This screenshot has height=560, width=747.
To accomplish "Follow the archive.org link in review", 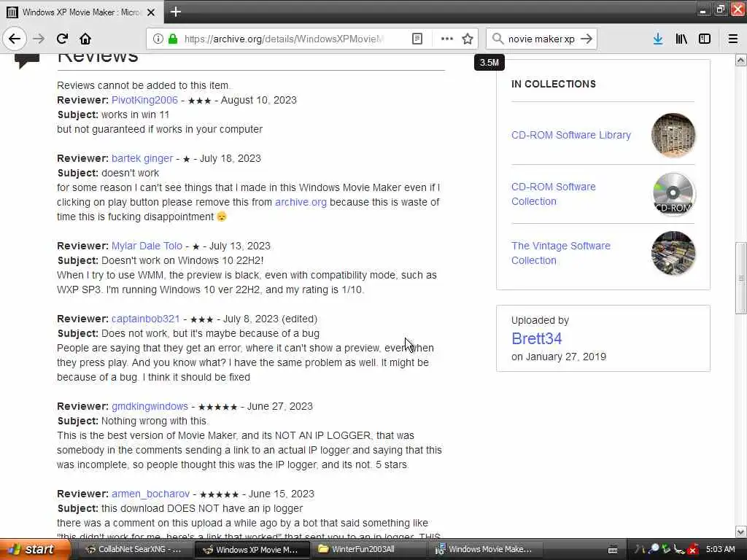I will 301,202.
